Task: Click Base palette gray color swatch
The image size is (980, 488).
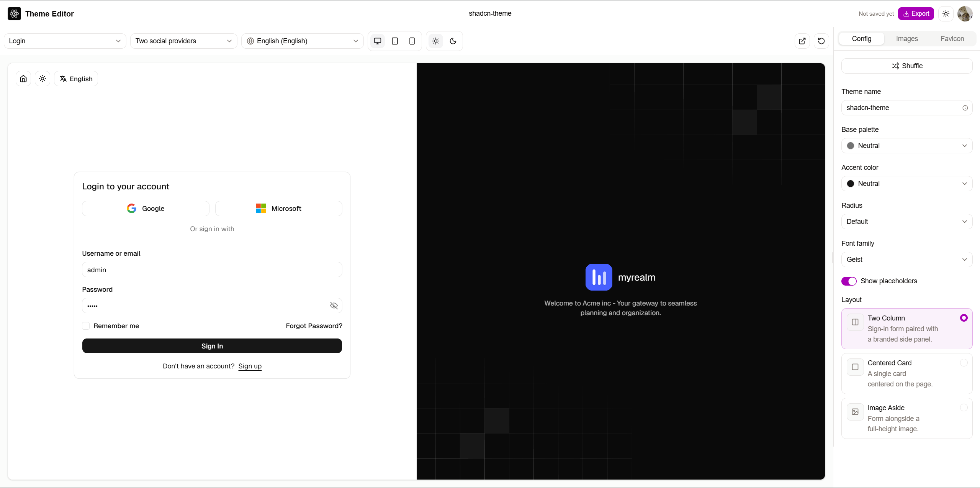Action: click(x=851, y=146)
